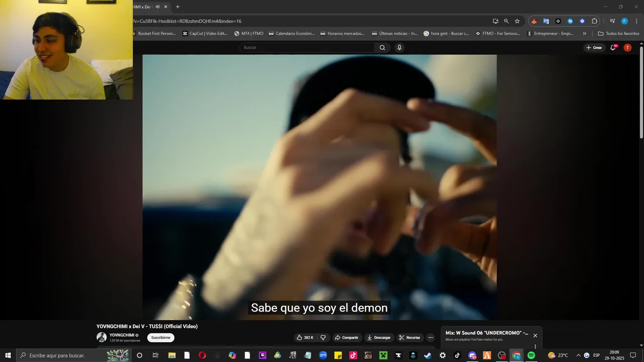
Task: Open the Google Translate extension
Action: pyautogui.click(x=546, y=21)
